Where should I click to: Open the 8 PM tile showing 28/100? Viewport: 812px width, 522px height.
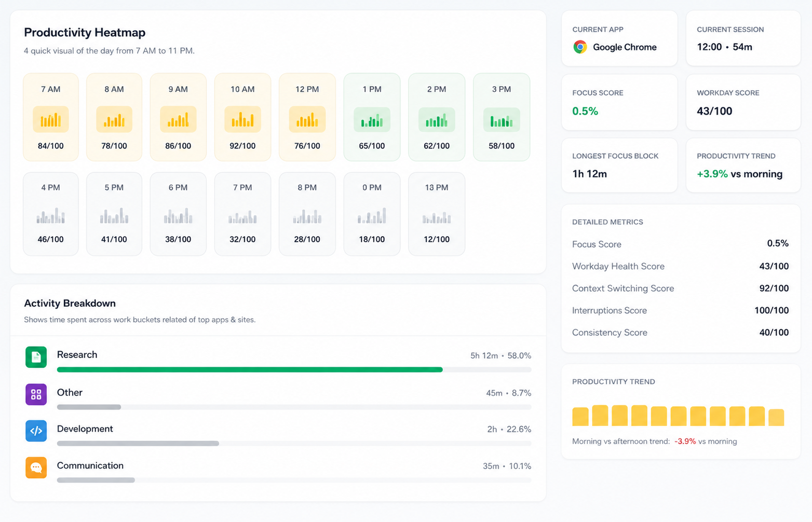click(x=307, y=214)
